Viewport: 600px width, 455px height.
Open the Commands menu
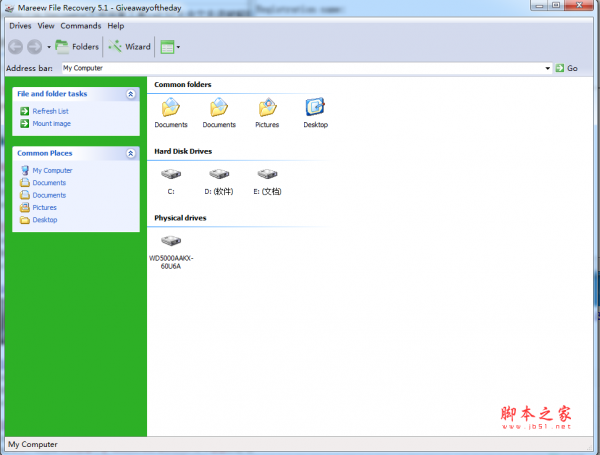(x=81, y=26)
